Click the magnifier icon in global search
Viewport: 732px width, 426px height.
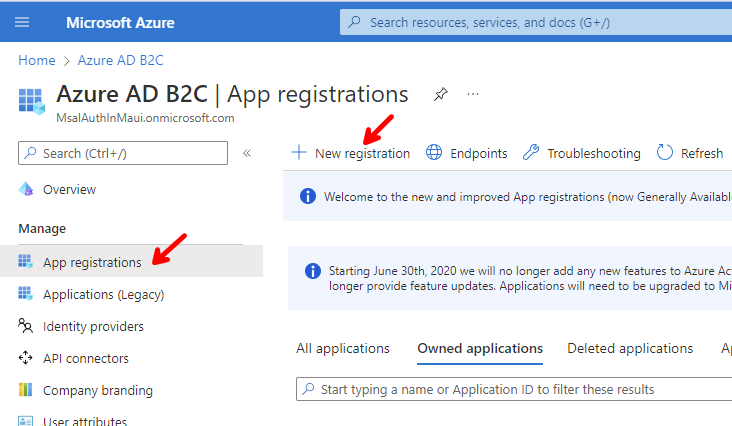(355, 22)
